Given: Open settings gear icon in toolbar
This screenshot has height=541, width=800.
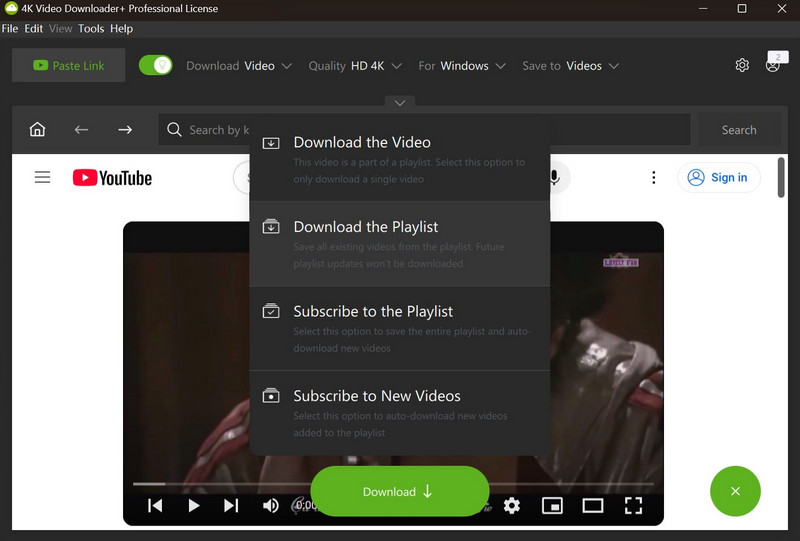Looking at the screenshot, I should (x=742, y=65).
